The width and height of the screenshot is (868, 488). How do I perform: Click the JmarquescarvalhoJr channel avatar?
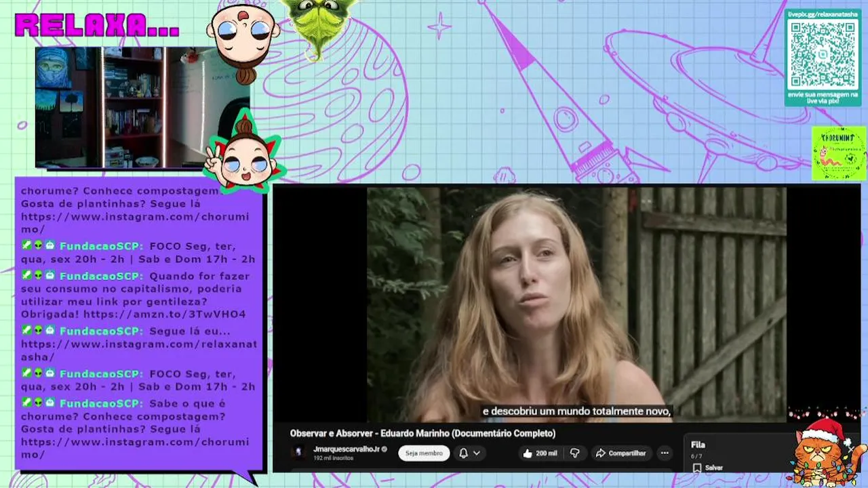tap(298, 452)
